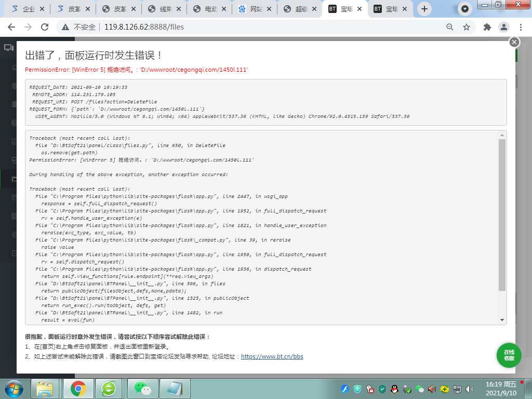Click the taskbar clock 16:19
Viewport: 532px width, 399px height.
(501, 389)
